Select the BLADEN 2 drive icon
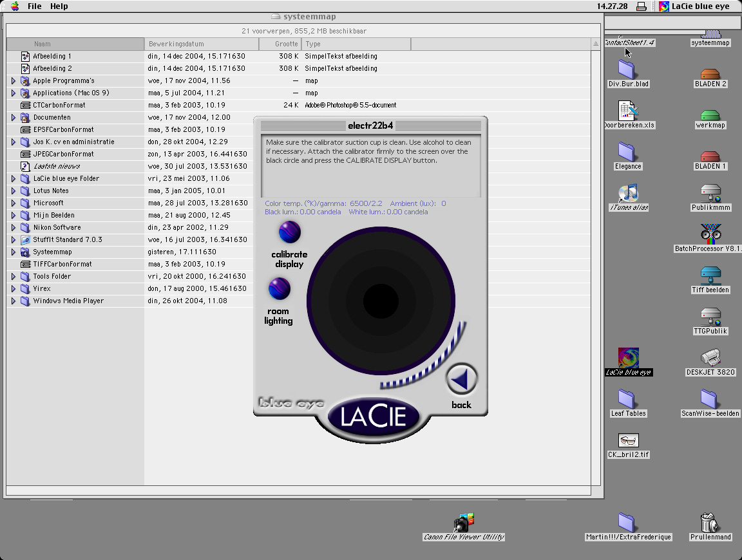 (710, 74)
